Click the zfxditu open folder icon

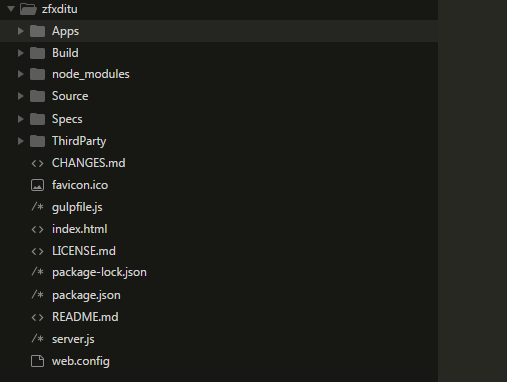(28, 9)
